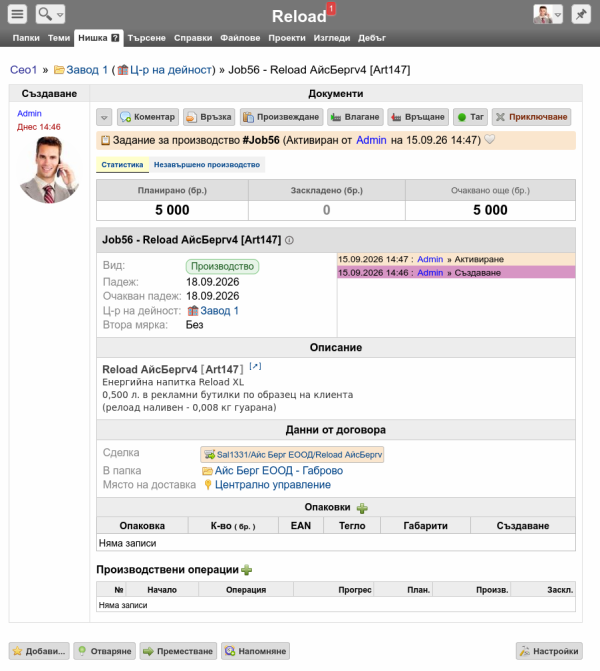The width and height of the screenshot is (600, 671).
Task: Open Завод 1 activity center link
Action: point(219,311)
